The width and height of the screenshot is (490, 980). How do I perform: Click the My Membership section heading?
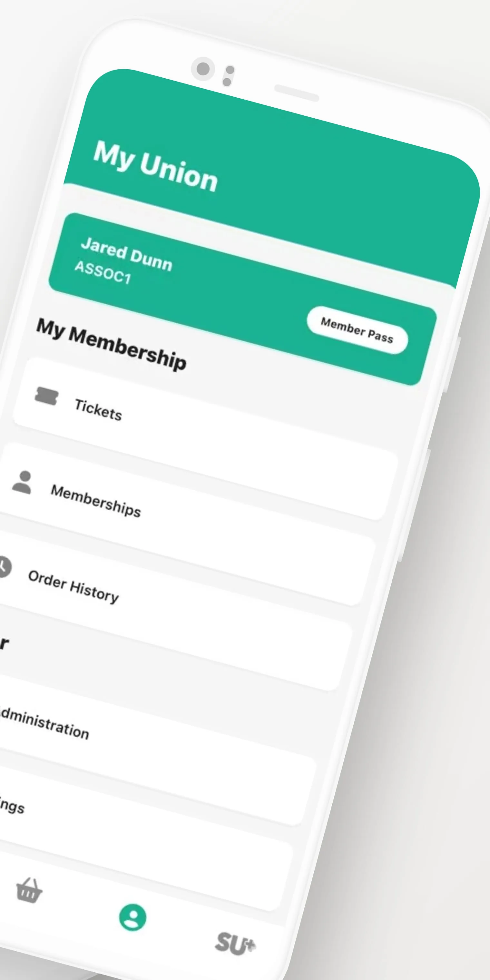point(111,344)
